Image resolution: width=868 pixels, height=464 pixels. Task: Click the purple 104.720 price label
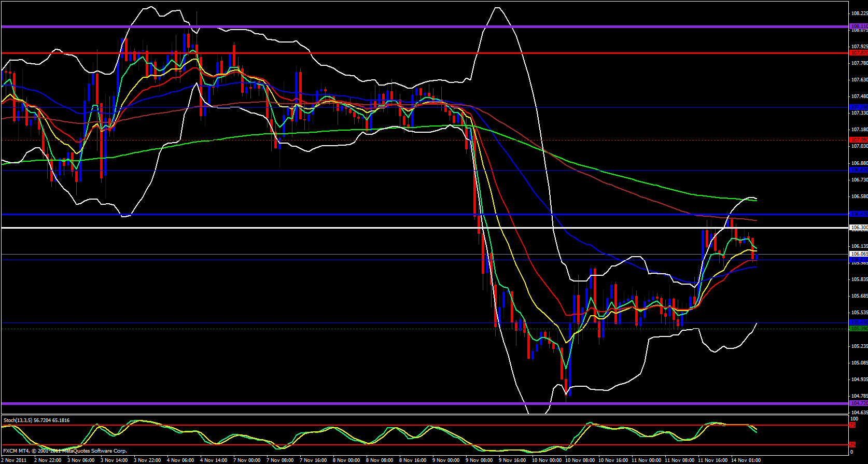click(x=858, y=403)
